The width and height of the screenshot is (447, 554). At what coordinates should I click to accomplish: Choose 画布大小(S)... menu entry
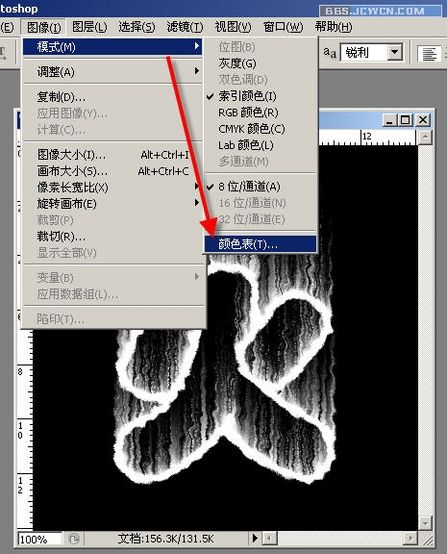(113, 171)
